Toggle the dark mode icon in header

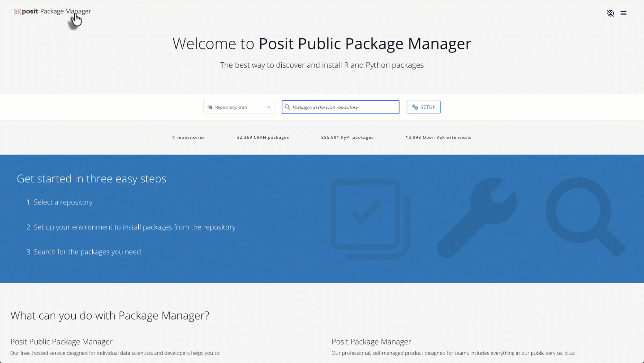click(610, 13)
